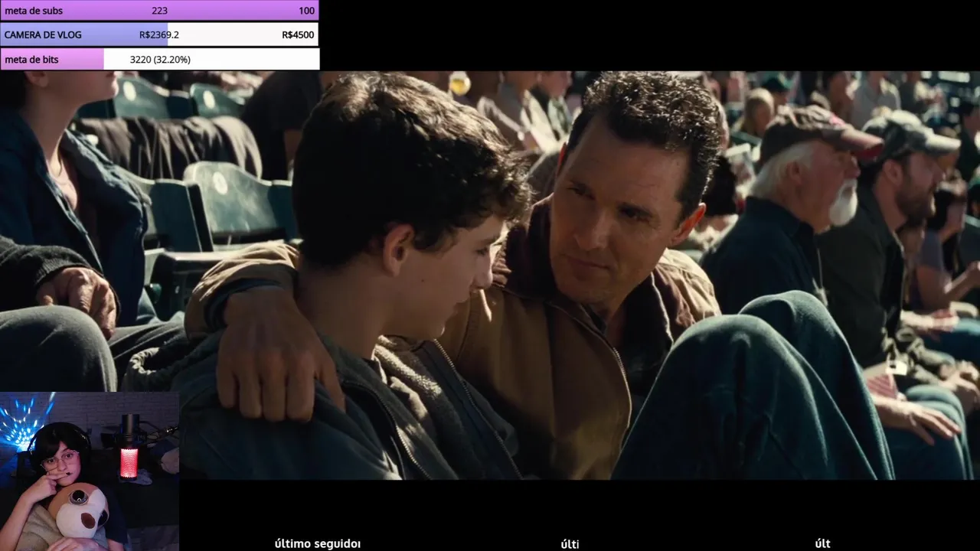
Task: Select the subs goal target '100'
Action: tap(306, 11)
